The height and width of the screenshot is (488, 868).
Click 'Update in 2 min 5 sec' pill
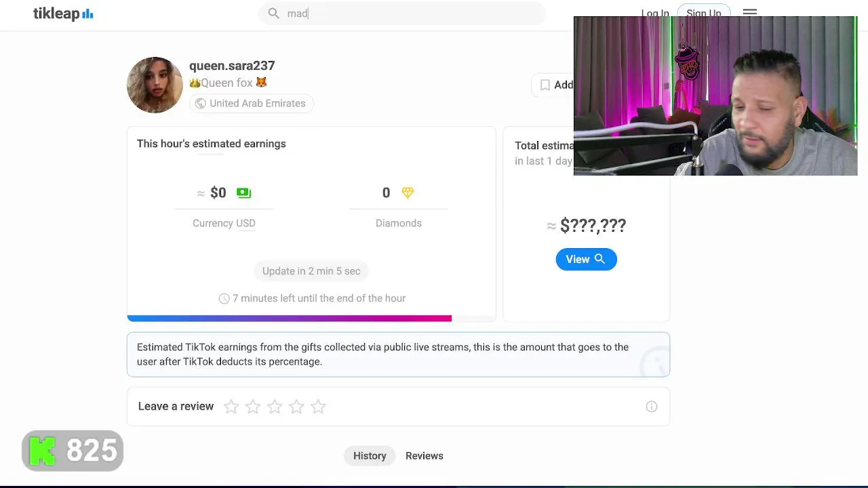pyautogui.click(x=311, y=271)
